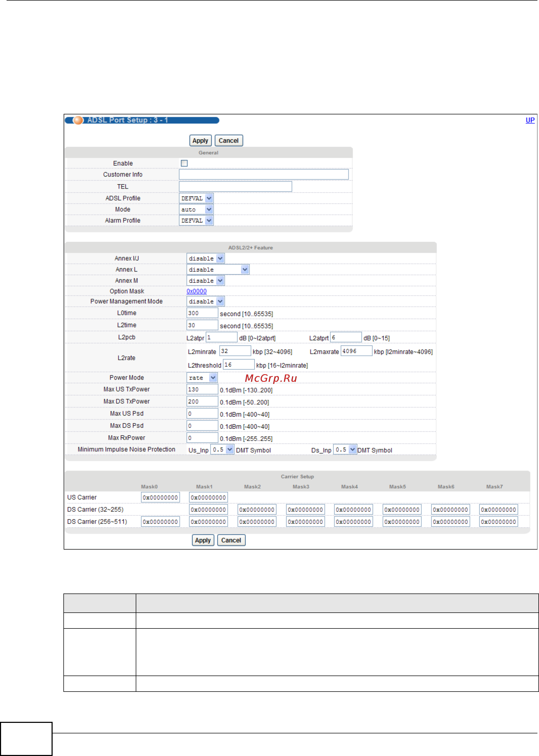This screenshot has height=756, width=539.
Task: Open the UP link
Action: [x=530, y=120]
